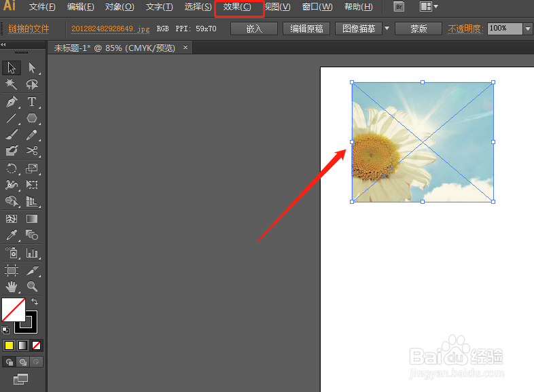The image size is (534, 392).
Task: Select the Blend tool
Action: [x=32, y=235]
